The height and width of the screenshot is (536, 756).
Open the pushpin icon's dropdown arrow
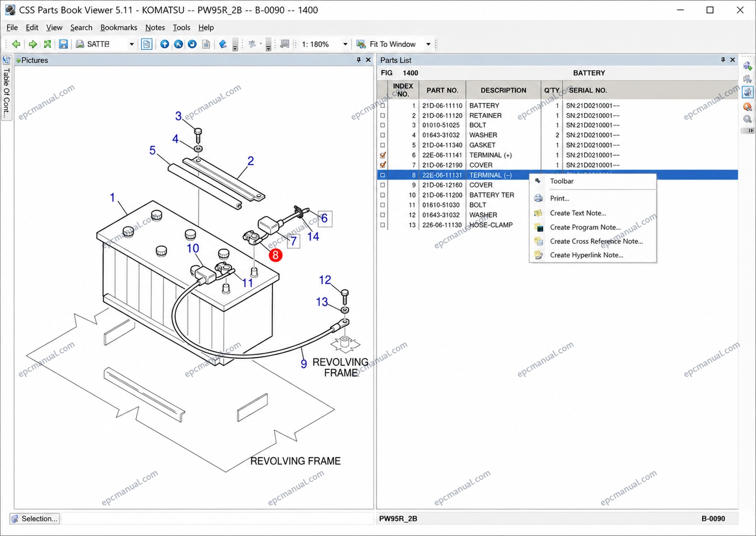(x=261, y=44)
